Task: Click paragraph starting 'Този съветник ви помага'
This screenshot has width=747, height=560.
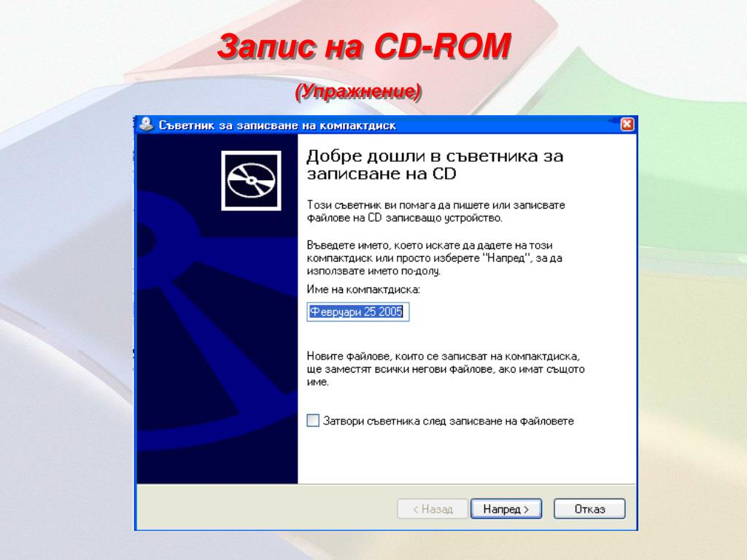Action: click(436, 211)
